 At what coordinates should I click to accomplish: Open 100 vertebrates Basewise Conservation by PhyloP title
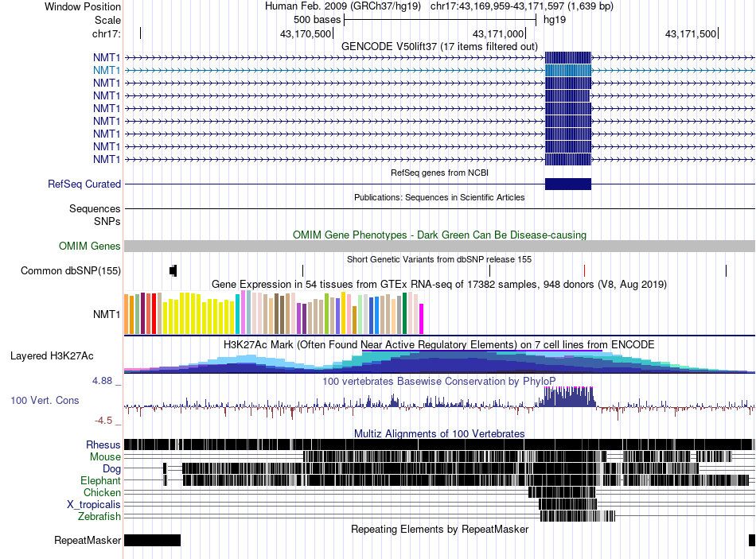click(439, 381)
